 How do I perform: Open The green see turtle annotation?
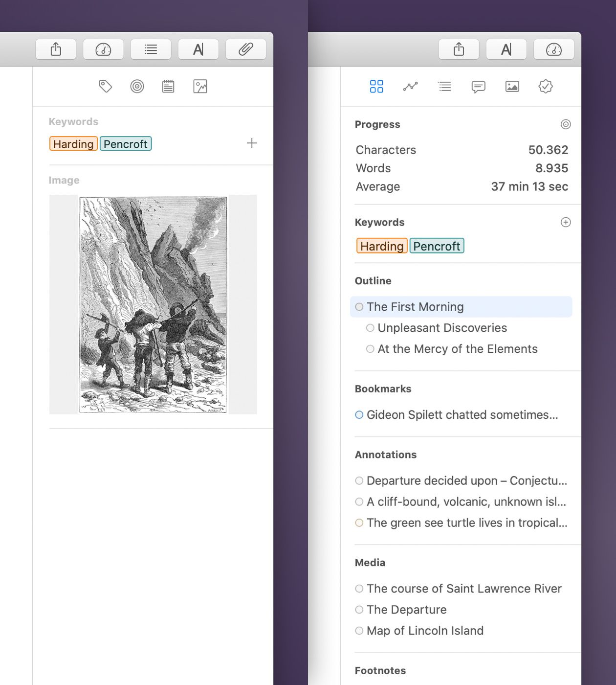coord(461,523)
